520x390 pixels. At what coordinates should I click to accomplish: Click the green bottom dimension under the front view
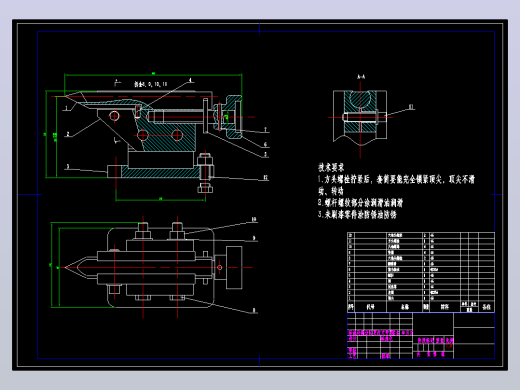click(x=160, y=200)
